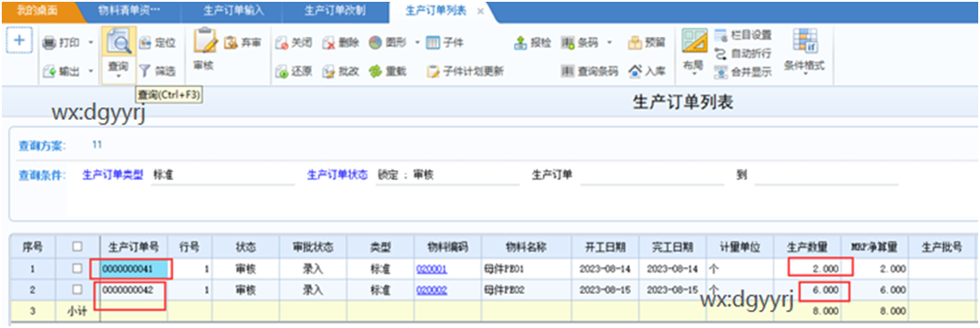Click the 查询 query magnifier icon

118,42
